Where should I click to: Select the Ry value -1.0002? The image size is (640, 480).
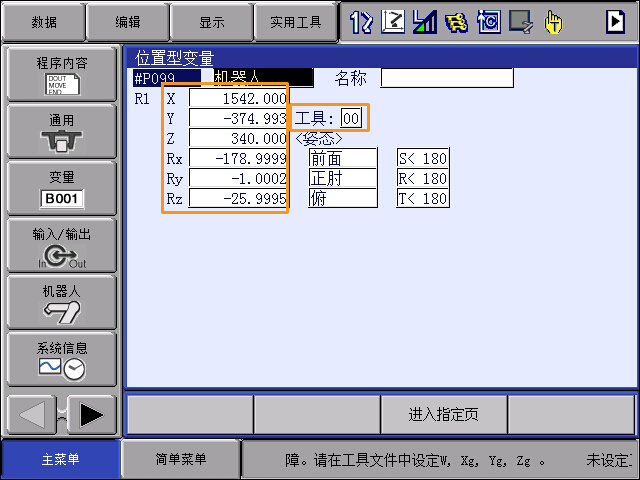coord(238,178)
